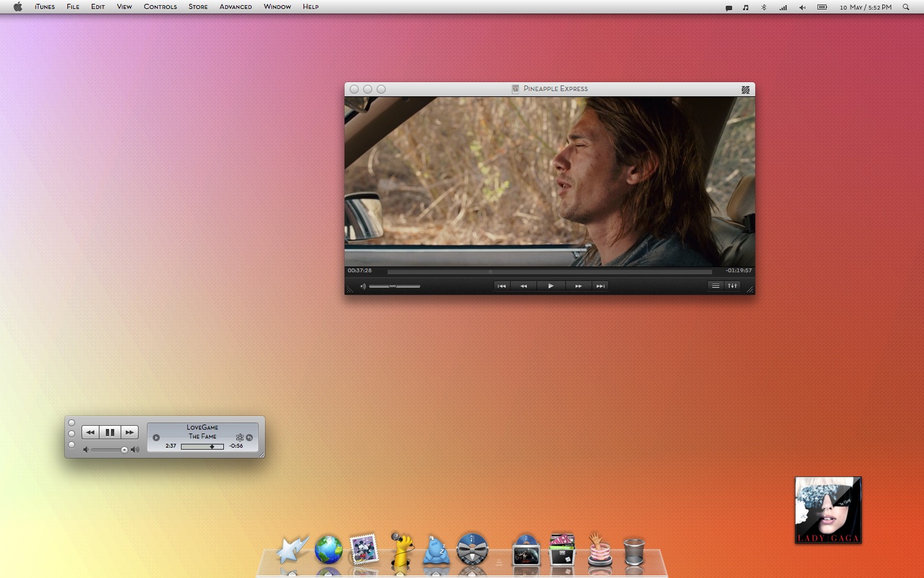Image resolution: width=924 pixels, height=578 pixels.
Task: Adjust the iTunes mini player volume slider
Action: 110,450
